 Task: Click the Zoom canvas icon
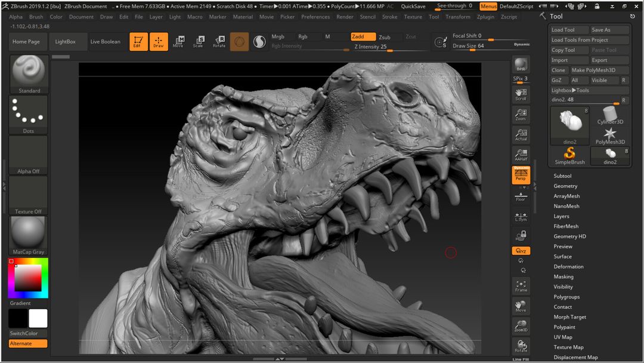pyautogui.click(x=521, y=114)
